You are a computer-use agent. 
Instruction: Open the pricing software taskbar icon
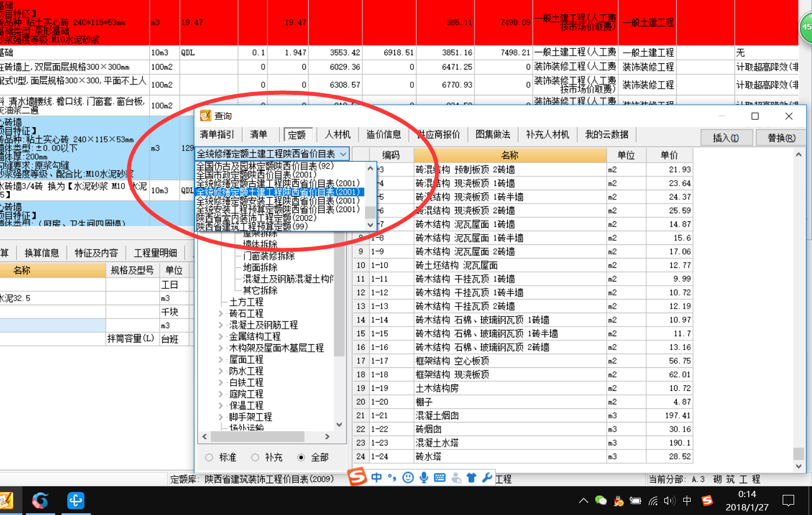6,501
